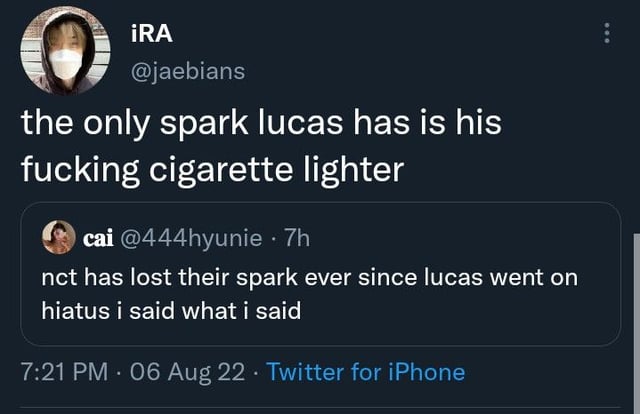Open the tweet's three-dot more options menu

[606, 33]
